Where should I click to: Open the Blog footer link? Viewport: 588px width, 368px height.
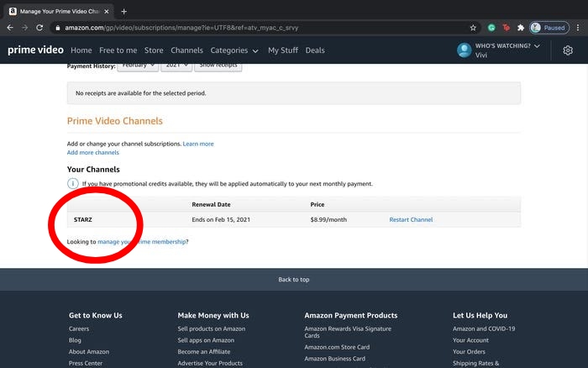coord(75,340)
